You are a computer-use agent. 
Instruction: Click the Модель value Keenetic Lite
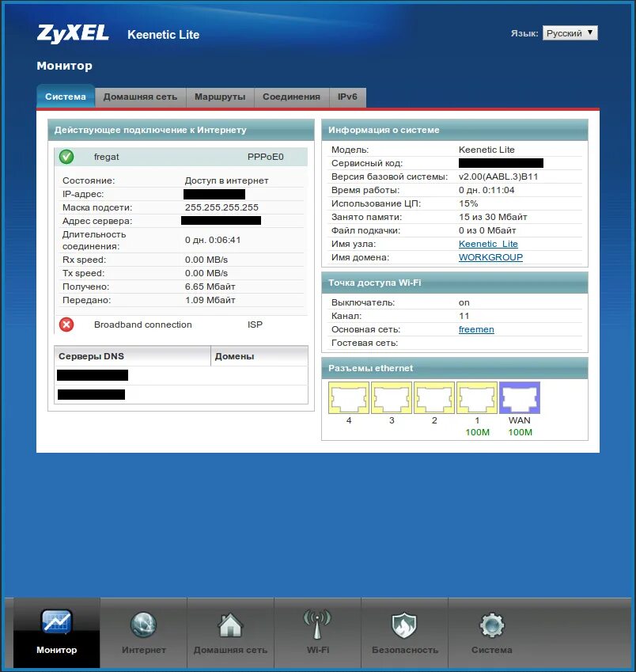pos(486,150)
